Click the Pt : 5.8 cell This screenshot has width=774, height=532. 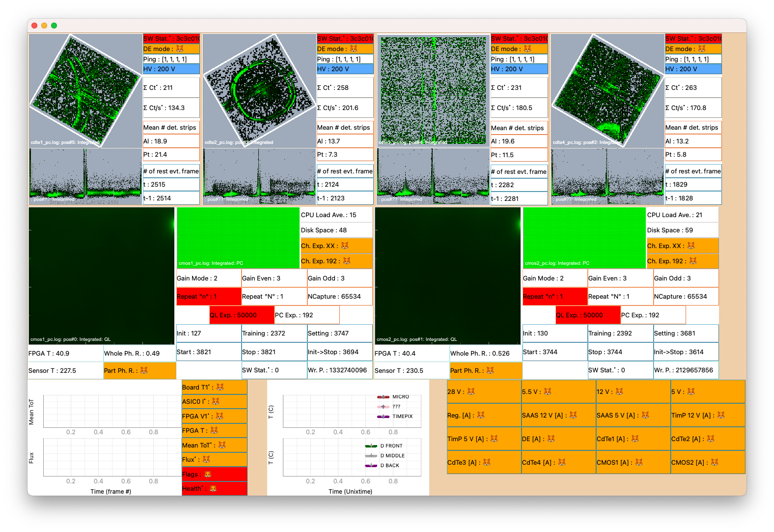pos(693,154)
